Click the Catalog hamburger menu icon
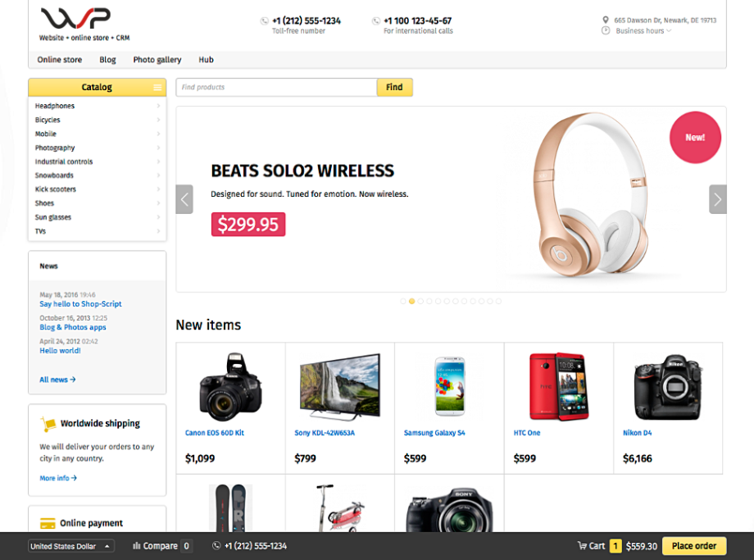This screenshot has width=754, height=560. (157, 87)
